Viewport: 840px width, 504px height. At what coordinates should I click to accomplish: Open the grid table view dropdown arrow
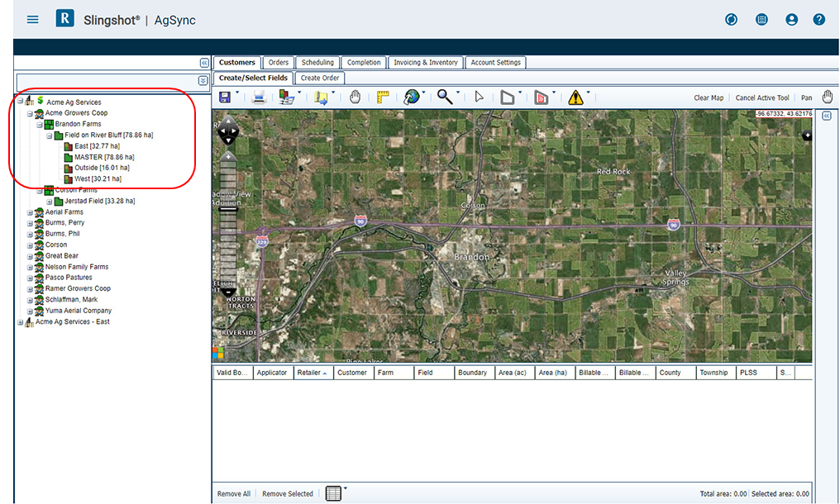pos(346,488)
